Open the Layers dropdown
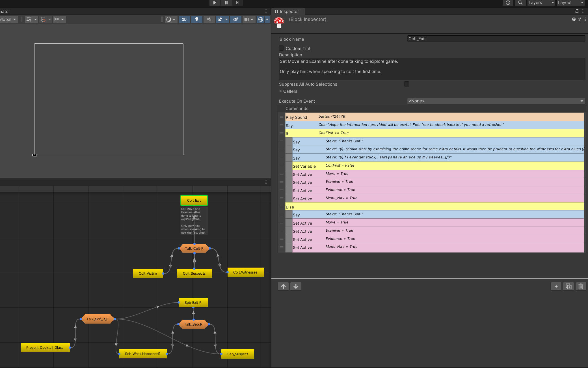 (x=541, y=3)
